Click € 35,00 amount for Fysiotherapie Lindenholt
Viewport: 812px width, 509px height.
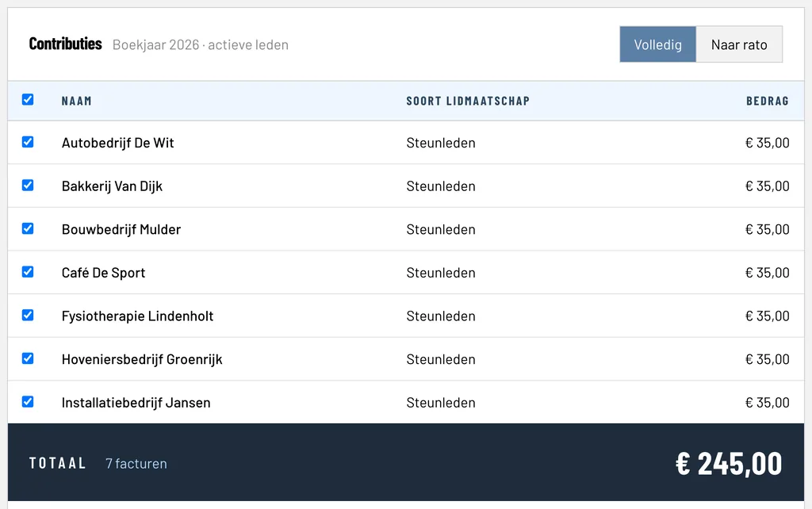[768, 316]
